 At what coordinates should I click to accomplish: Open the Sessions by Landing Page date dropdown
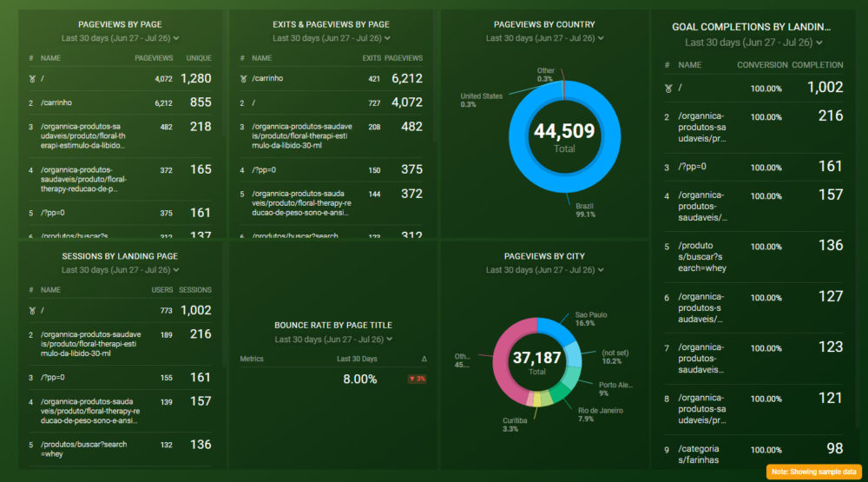click(121, 270)
